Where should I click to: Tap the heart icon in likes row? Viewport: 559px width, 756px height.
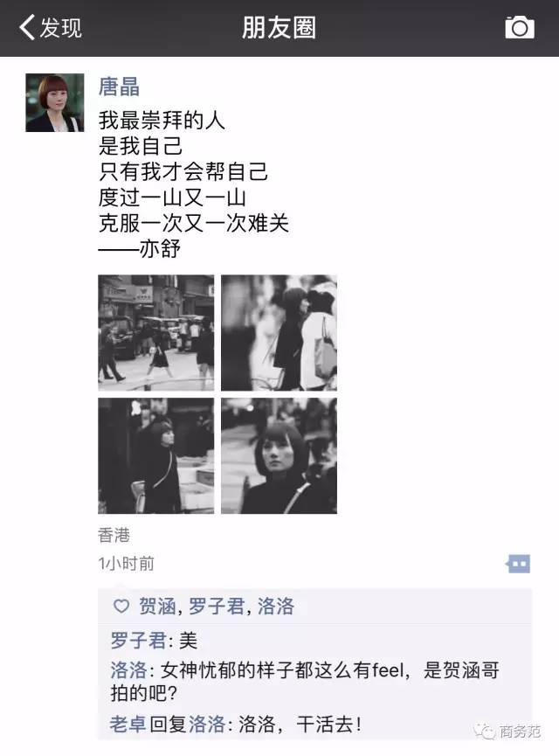tap(121, 606)
